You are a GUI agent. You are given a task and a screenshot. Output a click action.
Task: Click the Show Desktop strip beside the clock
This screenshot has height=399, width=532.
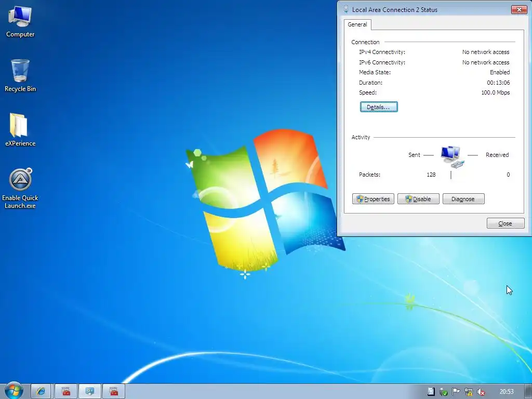point(528,392)
